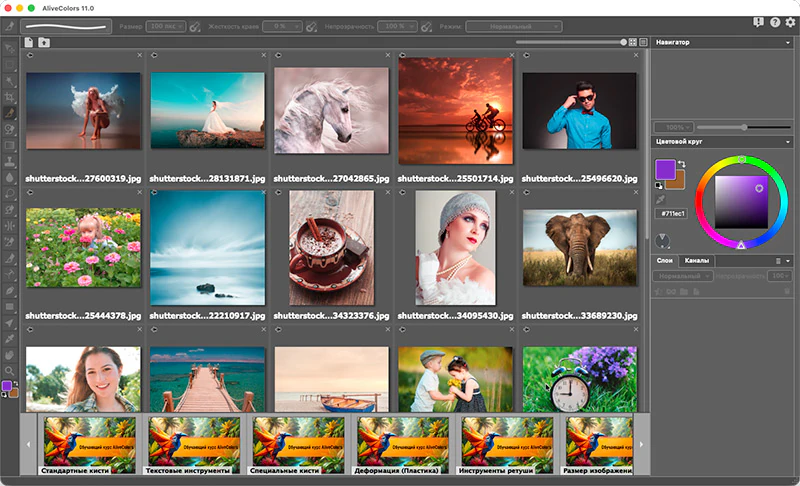
Task: Open the help question mark icon
Action: 775,22
